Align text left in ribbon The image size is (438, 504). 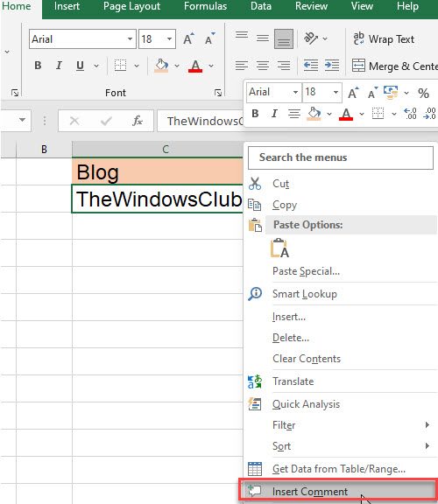pyautogui.click(x=242, y=66)
